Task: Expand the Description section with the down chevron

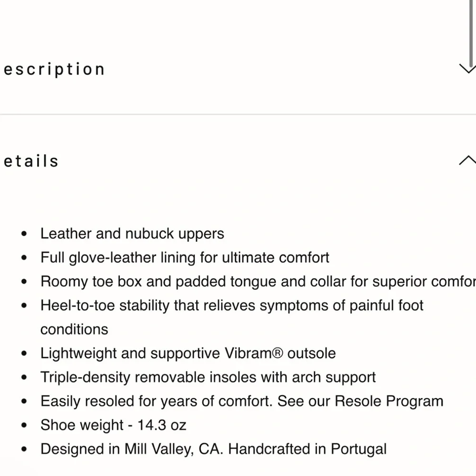Action: (468, 69)
